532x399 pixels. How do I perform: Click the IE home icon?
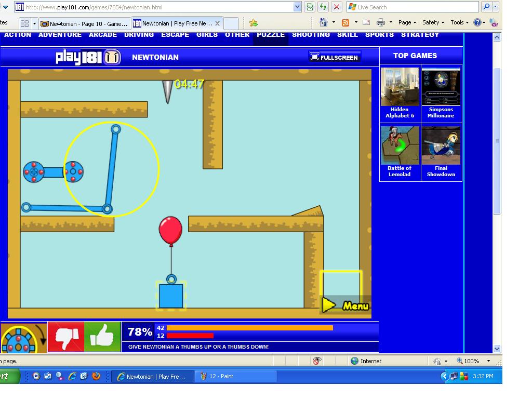tap(324, 23)
